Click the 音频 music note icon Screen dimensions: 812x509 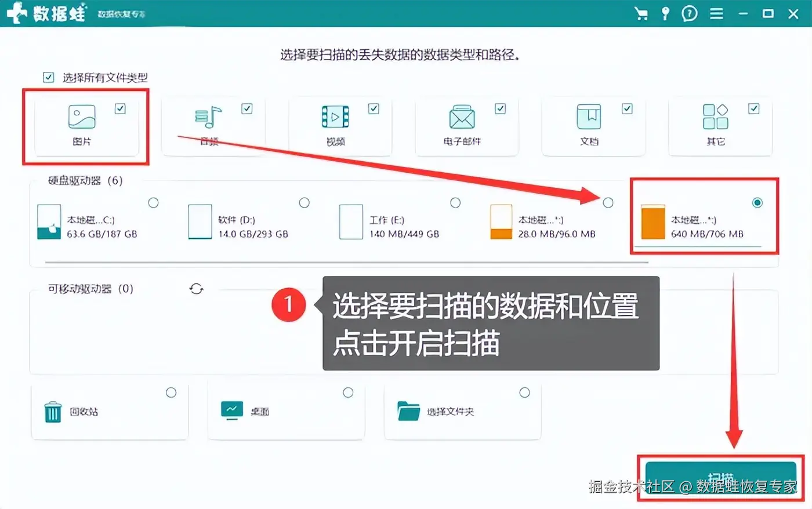(x=209, y=117)
